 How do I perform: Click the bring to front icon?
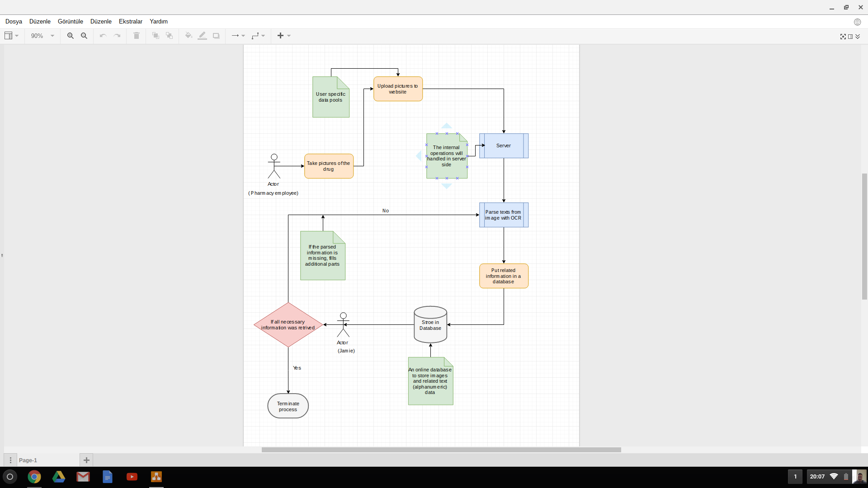tap(156, 36)
